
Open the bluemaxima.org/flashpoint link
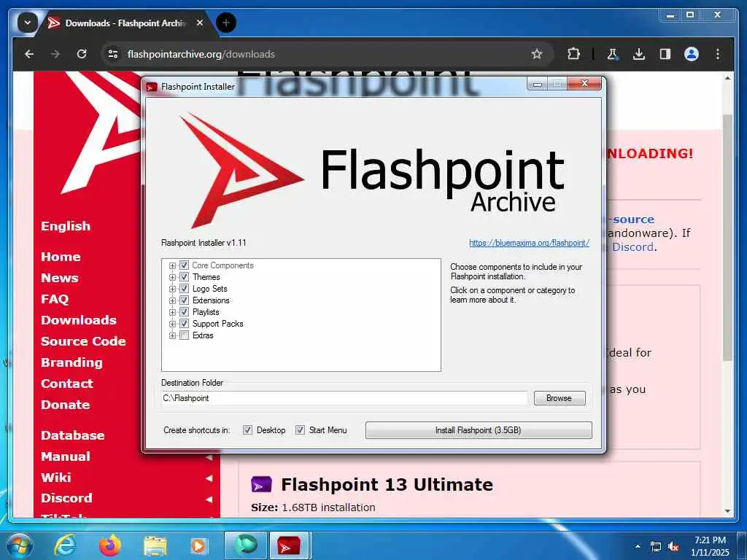click(529, 243)
